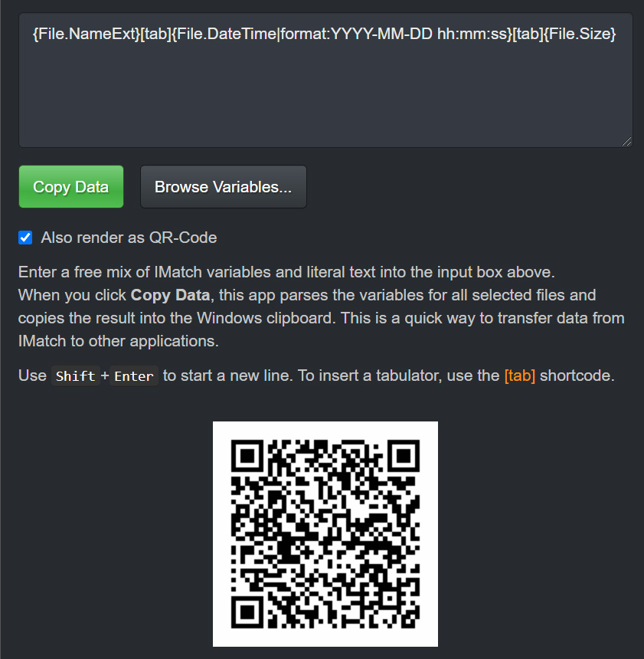Screen dimensions: 644x659
Task: Click the green Copy Data button
Action: coord(71,187)
